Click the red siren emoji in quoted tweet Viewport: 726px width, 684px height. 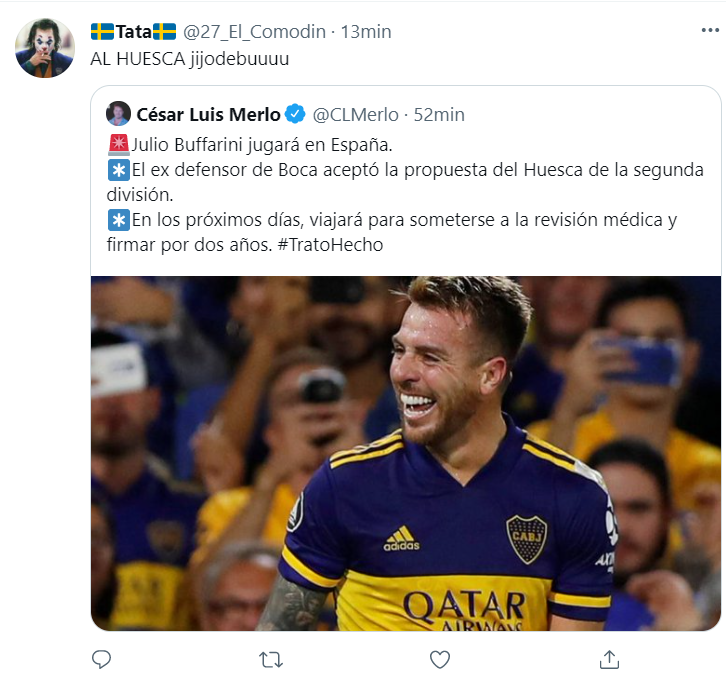click(x=117, y=142)
